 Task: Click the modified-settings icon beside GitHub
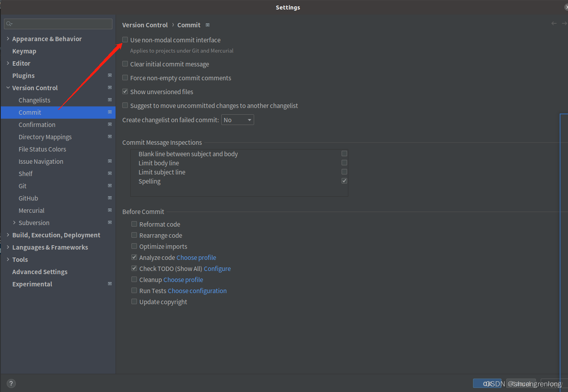(110, 198)
